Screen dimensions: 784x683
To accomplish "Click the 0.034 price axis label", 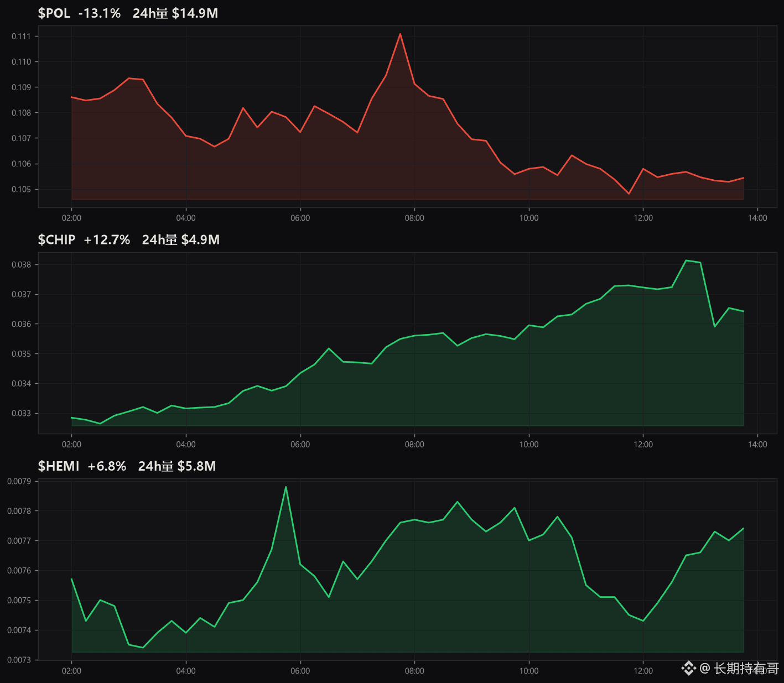I will click(x=21, y=384).
